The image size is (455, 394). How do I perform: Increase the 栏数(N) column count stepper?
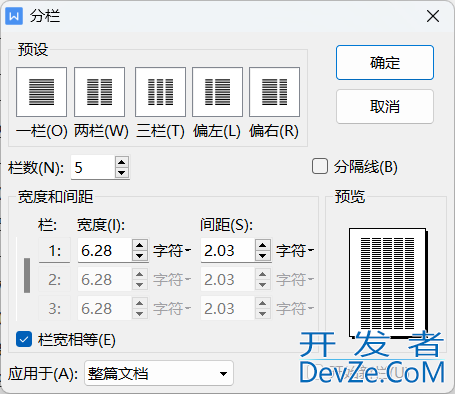click(x=122, y=162)
